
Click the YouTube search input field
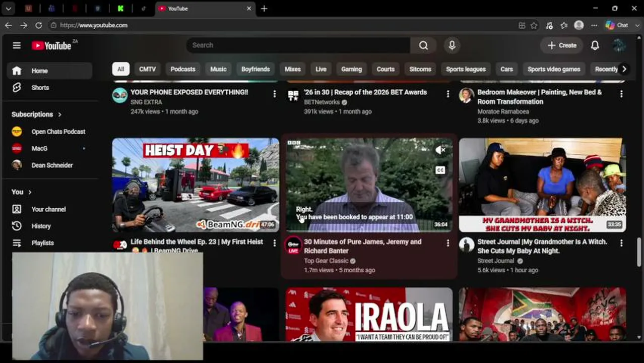(x=298, y=45)
